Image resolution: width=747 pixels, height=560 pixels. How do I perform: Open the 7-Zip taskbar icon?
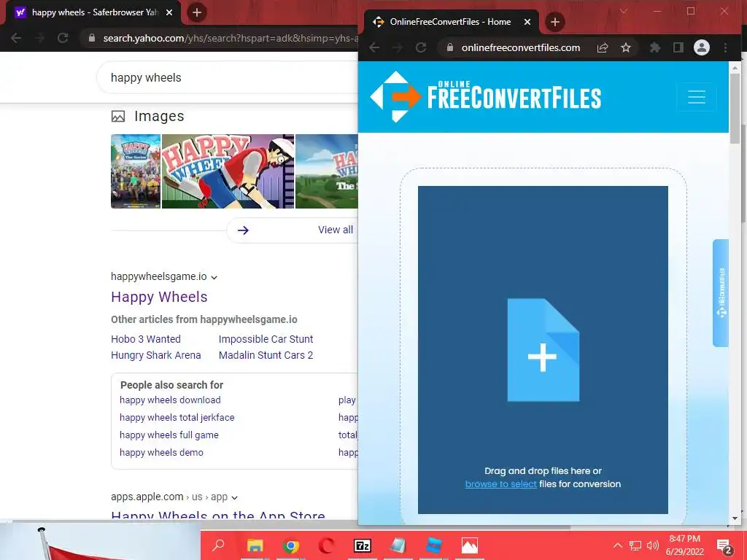coord(362,545)
